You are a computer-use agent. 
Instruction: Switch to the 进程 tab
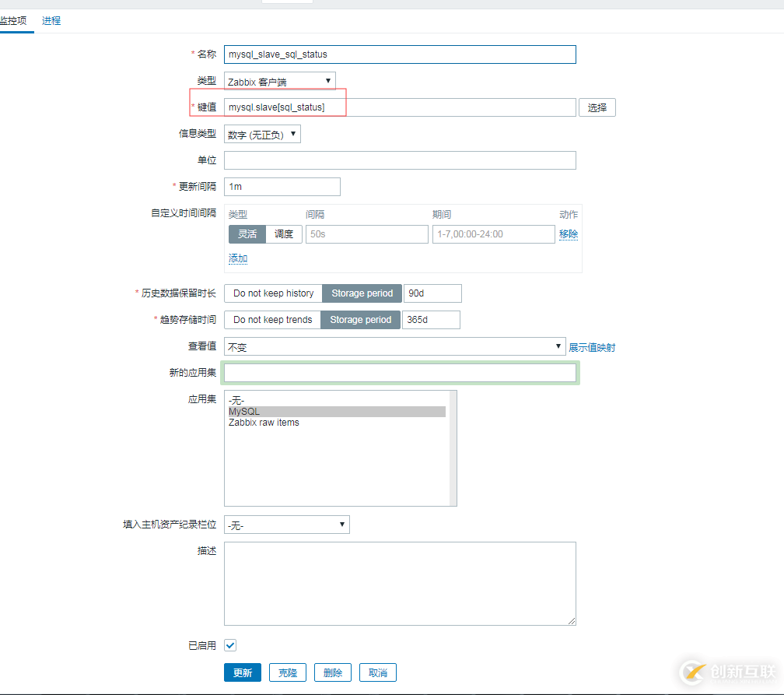coord(51,21)
